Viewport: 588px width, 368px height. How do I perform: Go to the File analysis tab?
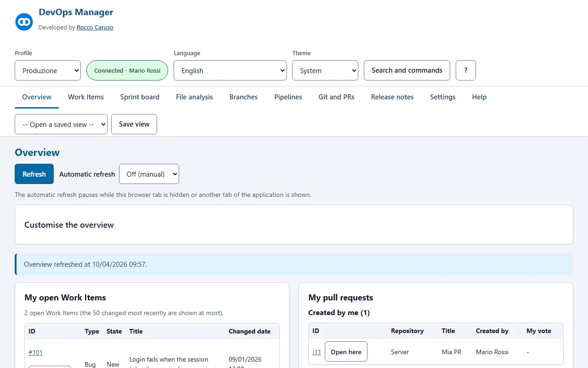(194, 97)
